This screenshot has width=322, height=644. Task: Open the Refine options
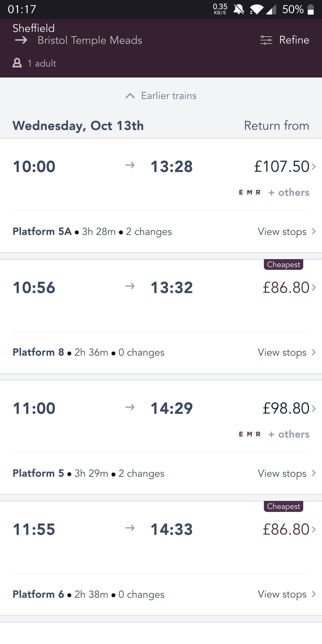[294, 40]
